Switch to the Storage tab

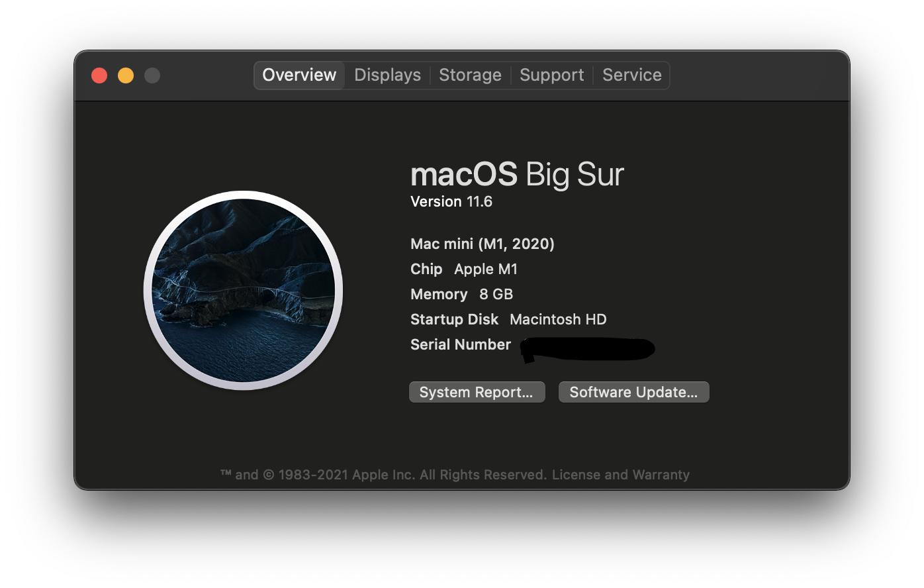click(470, 75)
